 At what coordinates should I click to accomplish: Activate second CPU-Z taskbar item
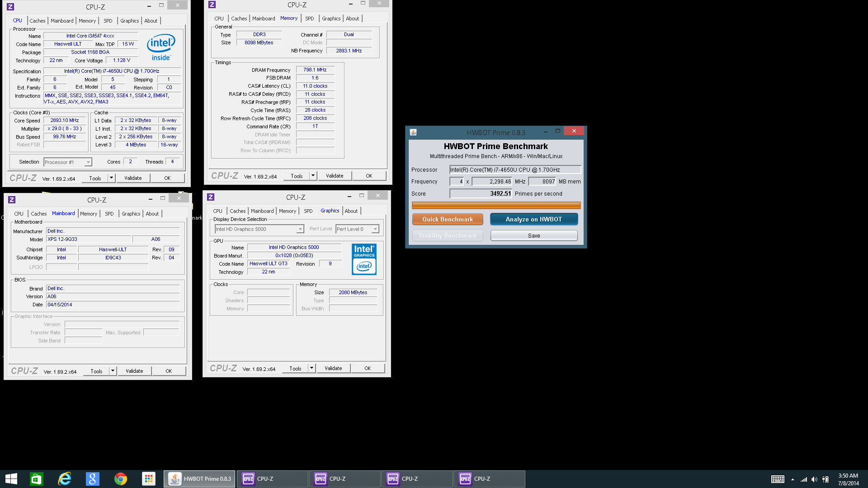tap(344, 479)
